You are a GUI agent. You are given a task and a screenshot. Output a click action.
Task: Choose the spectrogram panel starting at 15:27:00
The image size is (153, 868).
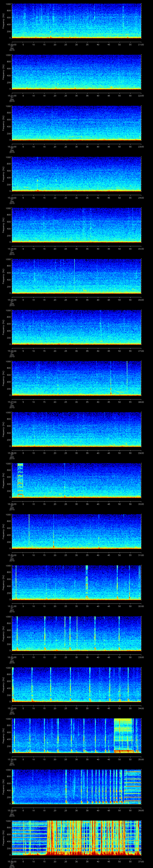tap(76, 378)
